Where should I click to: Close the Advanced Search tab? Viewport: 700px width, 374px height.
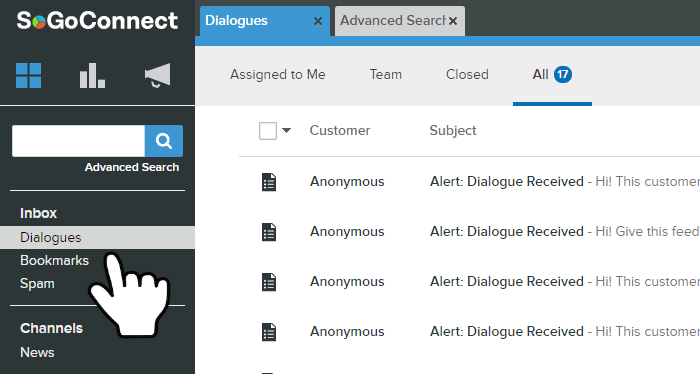pos(453,21)
